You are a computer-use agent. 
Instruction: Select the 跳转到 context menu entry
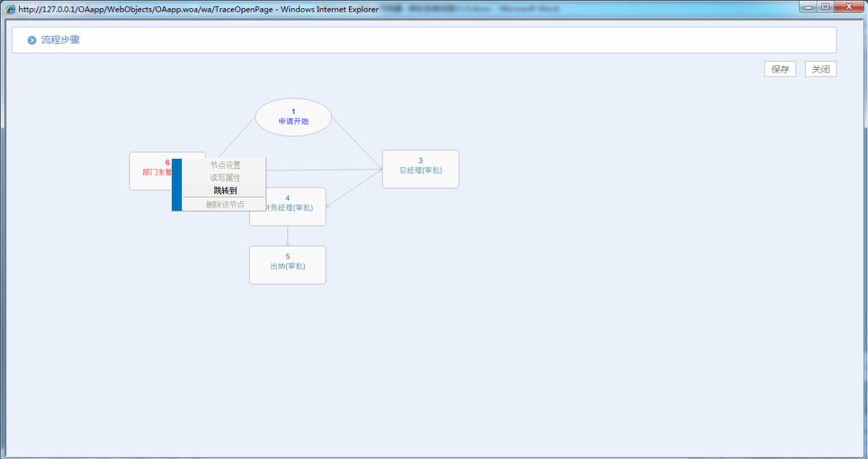(x=225, y=191)
